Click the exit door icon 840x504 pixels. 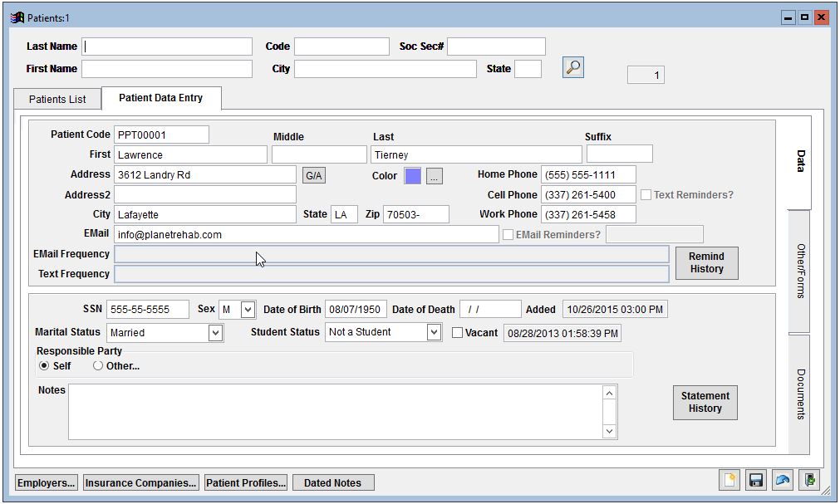coord(808,481)
